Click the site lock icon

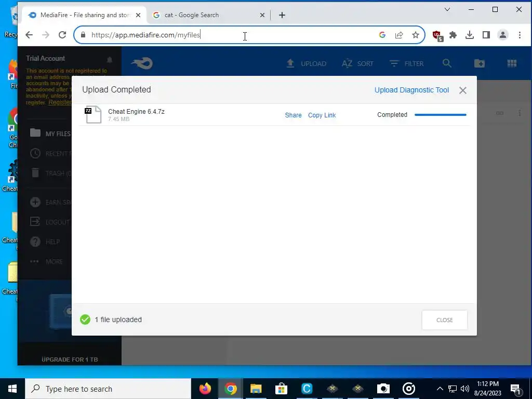point(83,35)
